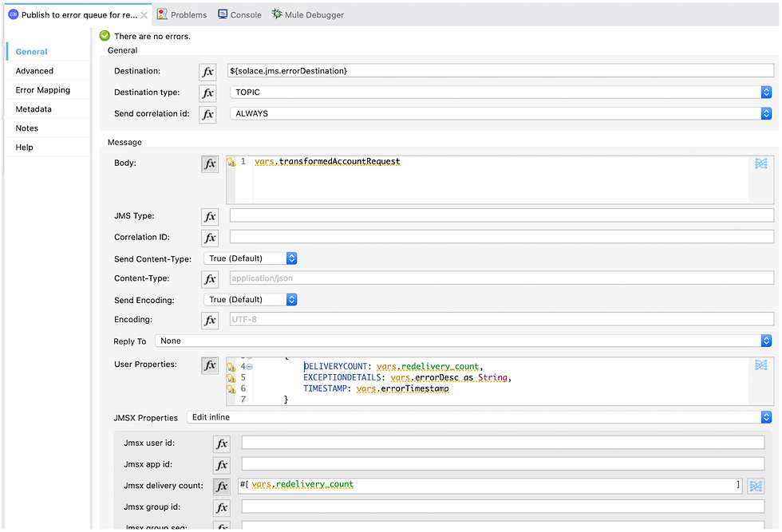Click the Jmsx delivery count expression field
782x532 pixels.
(x=490, y=485)
